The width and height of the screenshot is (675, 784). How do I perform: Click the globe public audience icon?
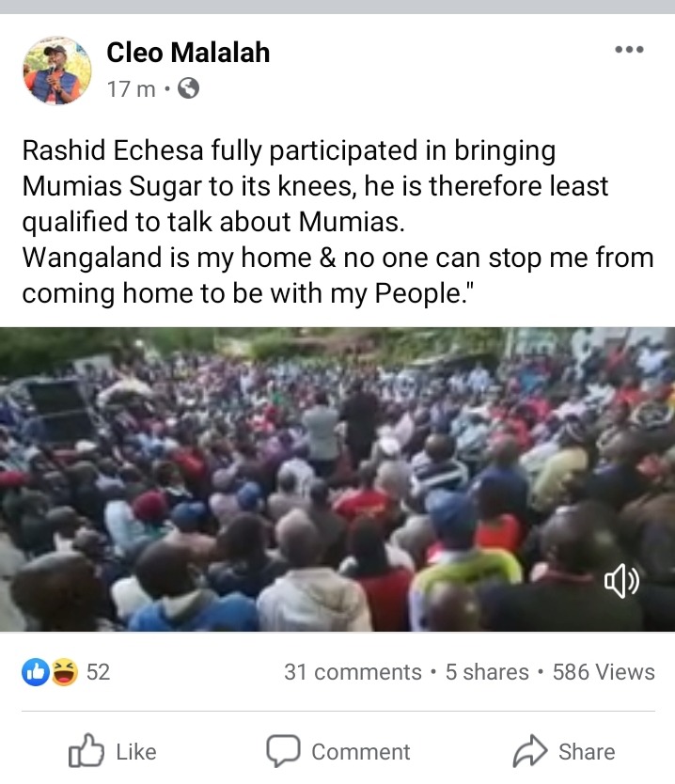(189, 88)
